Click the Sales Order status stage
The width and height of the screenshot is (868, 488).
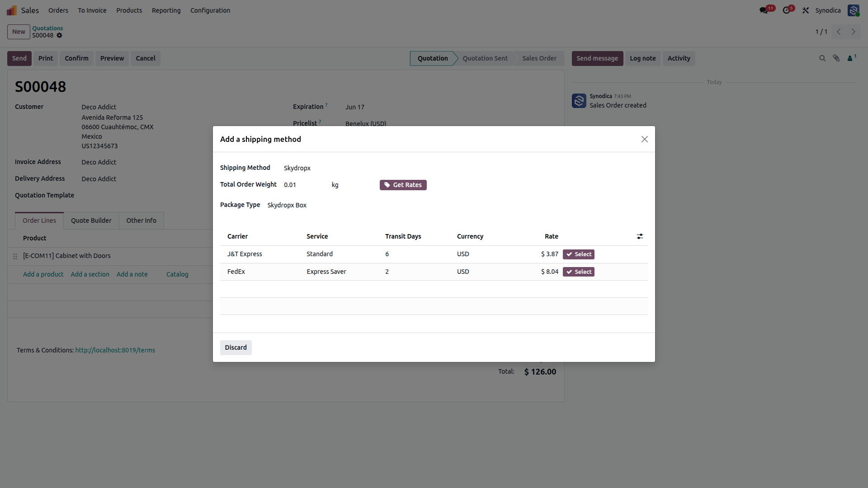(x=539, y=58)
